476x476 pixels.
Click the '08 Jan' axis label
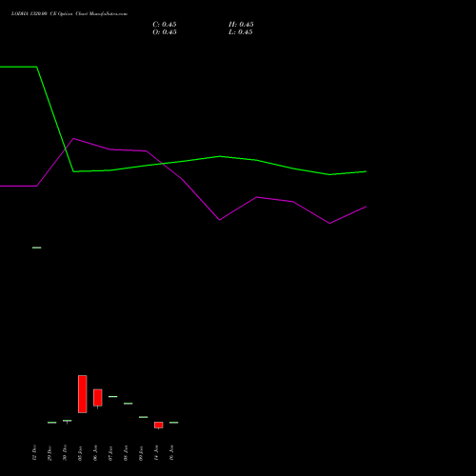coord(126,453)
